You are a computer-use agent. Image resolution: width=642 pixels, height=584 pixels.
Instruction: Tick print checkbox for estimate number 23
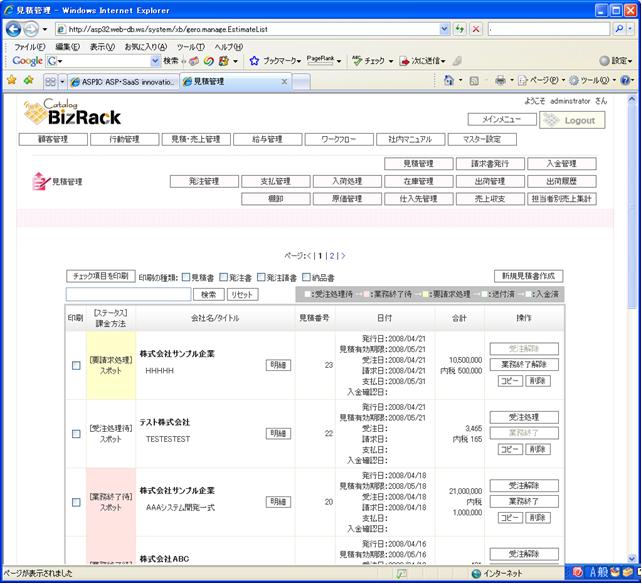point(76,365)
